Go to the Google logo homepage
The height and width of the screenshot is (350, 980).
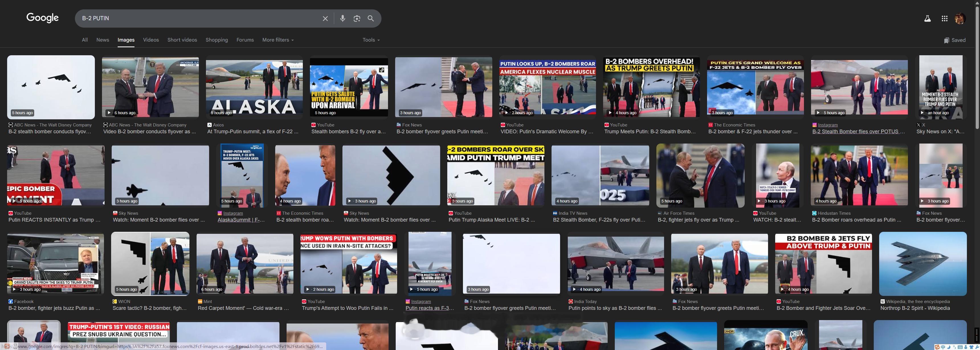[x=42, y=18]
